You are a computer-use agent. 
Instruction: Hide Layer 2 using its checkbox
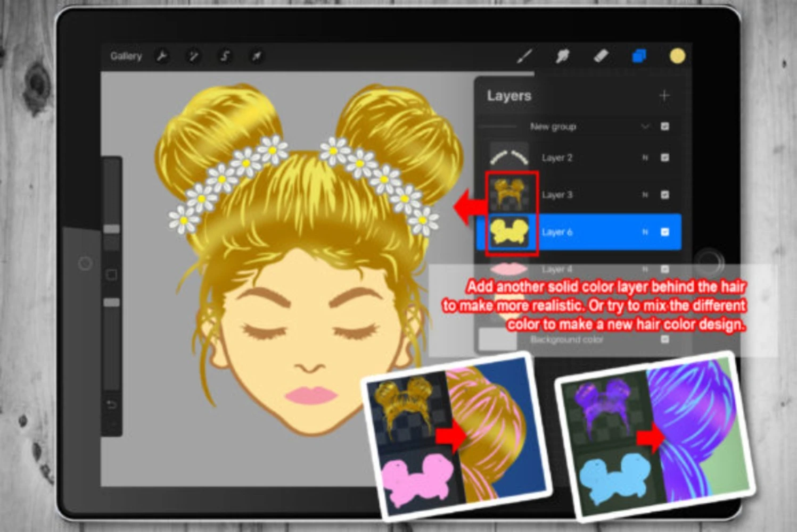tap(664, 157)
